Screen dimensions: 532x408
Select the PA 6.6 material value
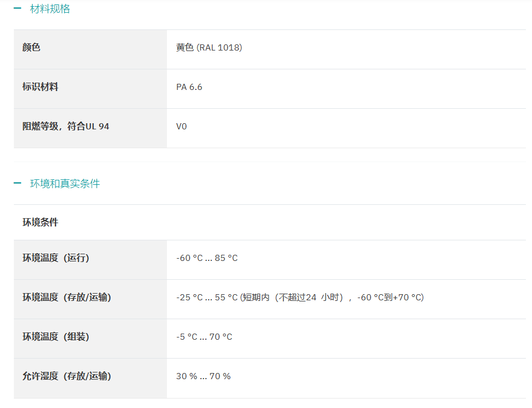pyautogui.click(x=189, y=87)
